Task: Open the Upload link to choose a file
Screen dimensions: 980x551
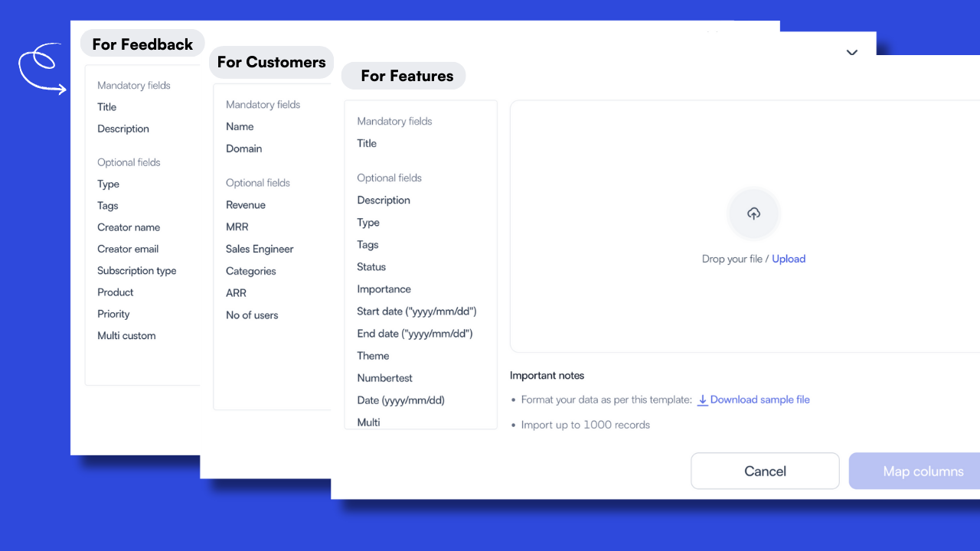Action: pyautogui.click(x=789, y=259)
